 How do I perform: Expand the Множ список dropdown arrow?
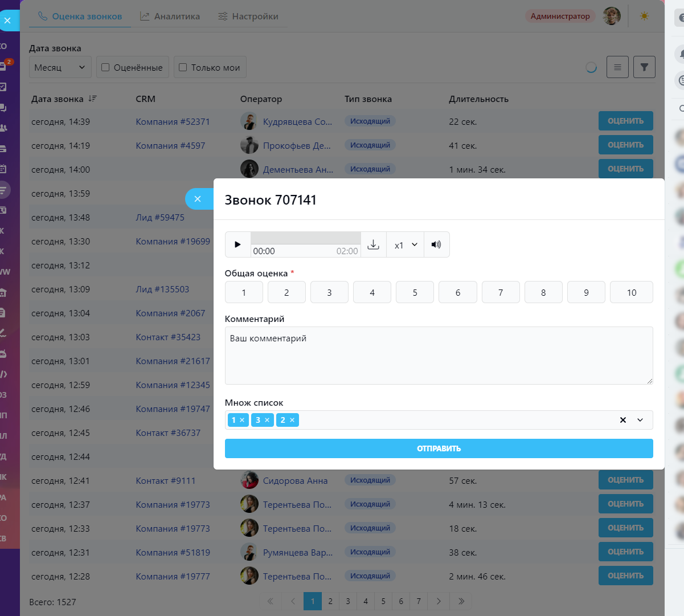click(x=640, y=420)
